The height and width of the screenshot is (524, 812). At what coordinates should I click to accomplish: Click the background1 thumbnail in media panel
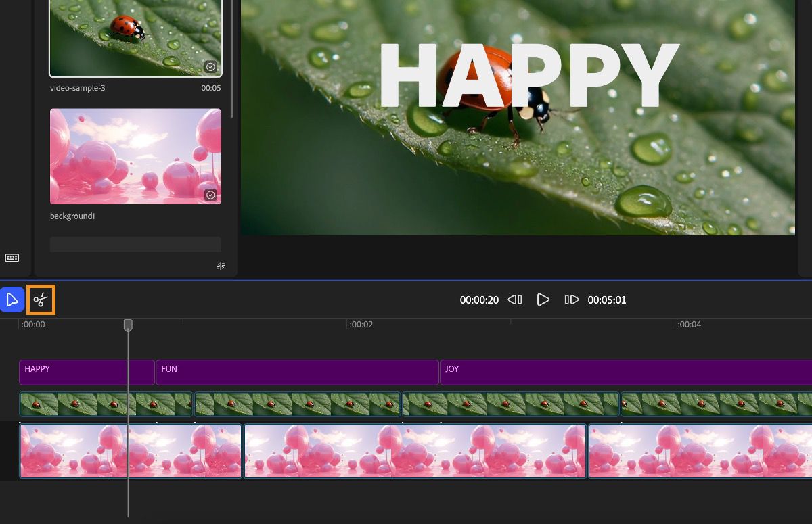point(135,156)
